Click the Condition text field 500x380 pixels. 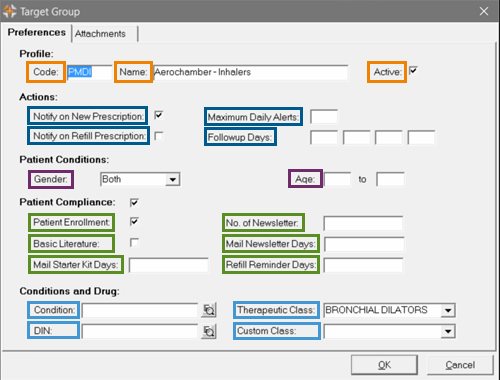click(140, 310)
